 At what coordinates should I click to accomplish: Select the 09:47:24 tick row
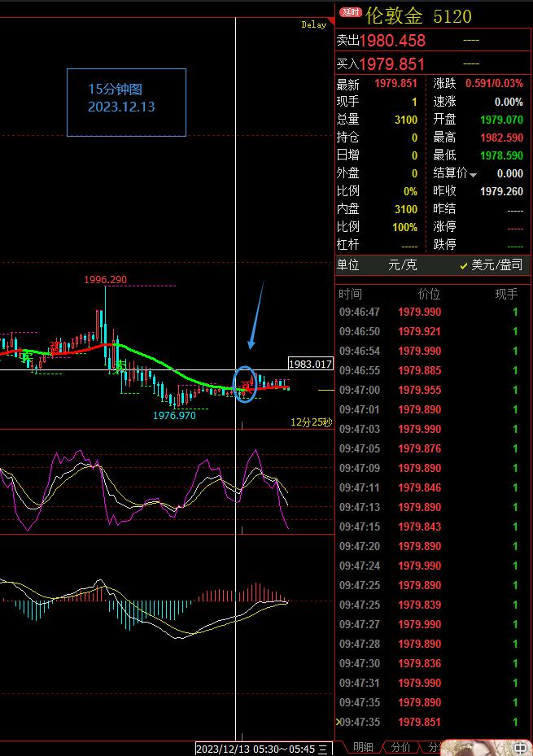pos(432,566)
